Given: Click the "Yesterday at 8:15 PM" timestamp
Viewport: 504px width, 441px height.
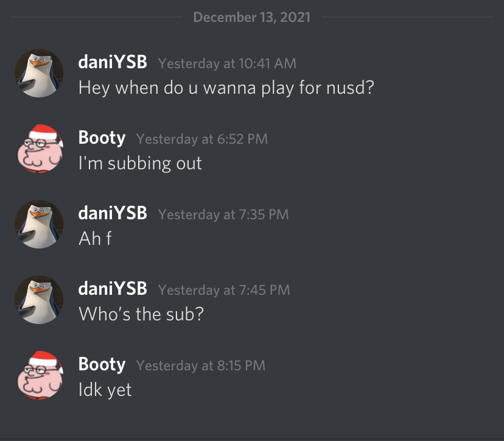Looking at the screenshot, I should pos(201,365).
